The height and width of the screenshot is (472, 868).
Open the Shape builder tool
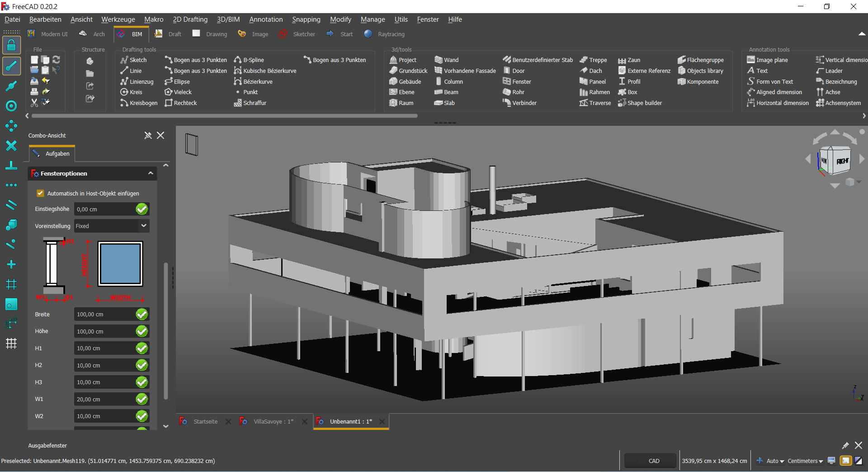[x=640, y=103]
